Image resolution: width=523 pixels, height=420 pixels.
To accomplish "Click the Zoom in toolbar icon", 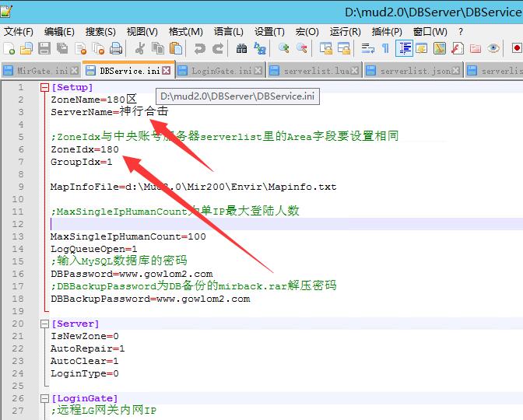I will (284, 48).
